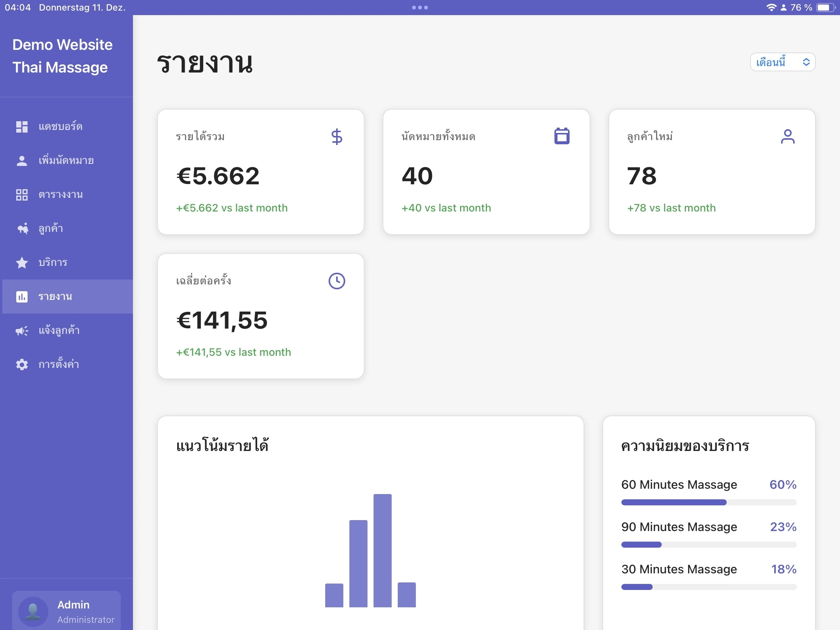
Task: Click the megaphone icon for แจ้งลูกค้า
Action: click(x=22, y=330)
